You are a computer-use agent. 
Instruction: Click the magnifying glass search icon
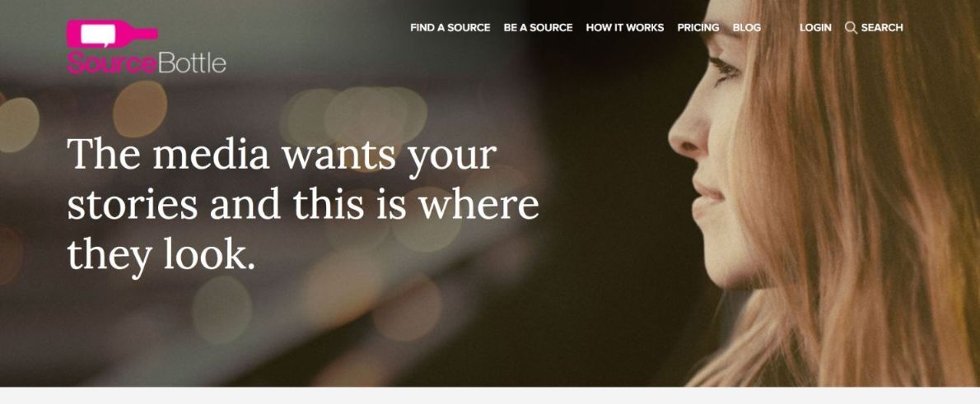(x=850, y=27)
